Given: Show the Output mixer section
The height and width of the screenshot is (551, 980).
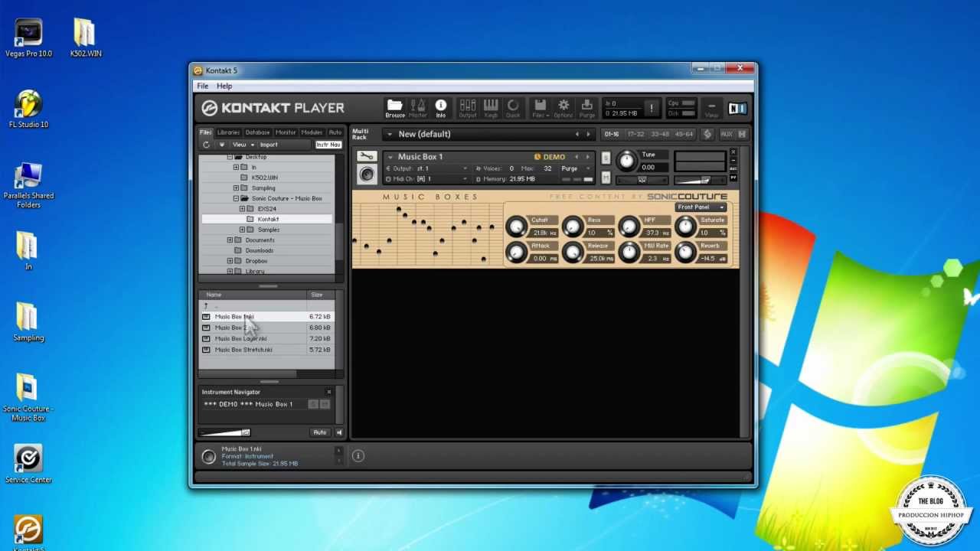Looking at the screenshot, I should (x=467, y=109).
